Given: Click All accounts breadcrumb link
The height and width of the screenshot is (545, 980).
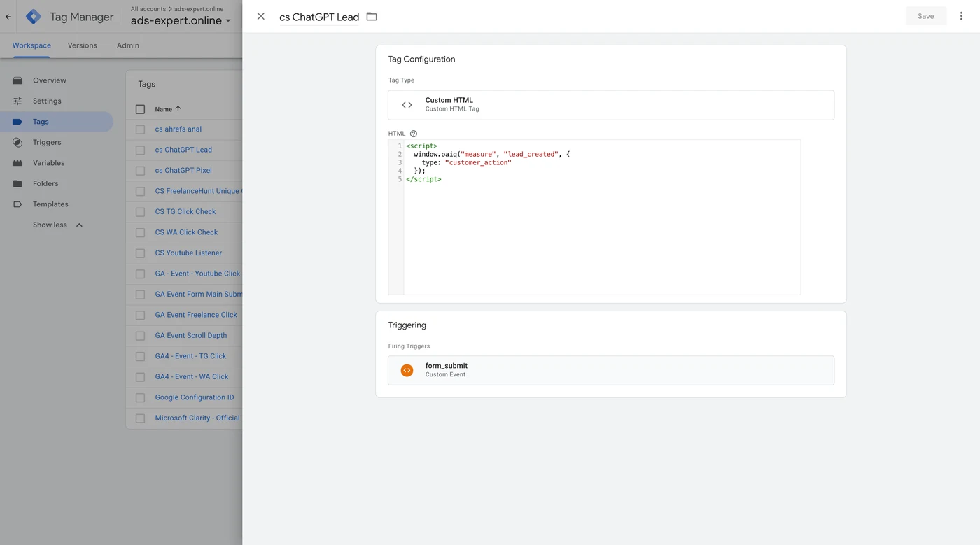Looking at the screenshot, I should pos(148,9).
